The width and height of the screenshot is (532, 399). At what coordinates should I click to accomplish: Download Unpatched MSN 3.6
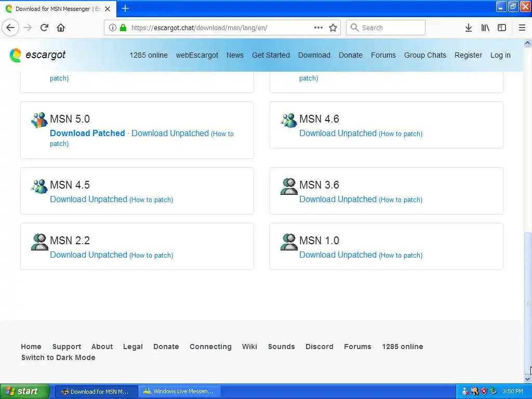338,199
